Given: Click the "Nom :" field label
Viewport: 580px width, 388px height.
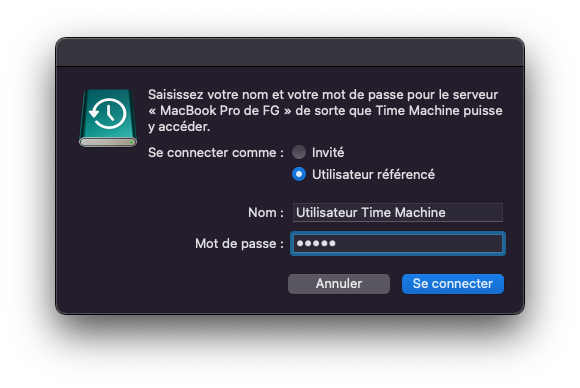Looking at the screenshot, I should (x=266, y=213).
